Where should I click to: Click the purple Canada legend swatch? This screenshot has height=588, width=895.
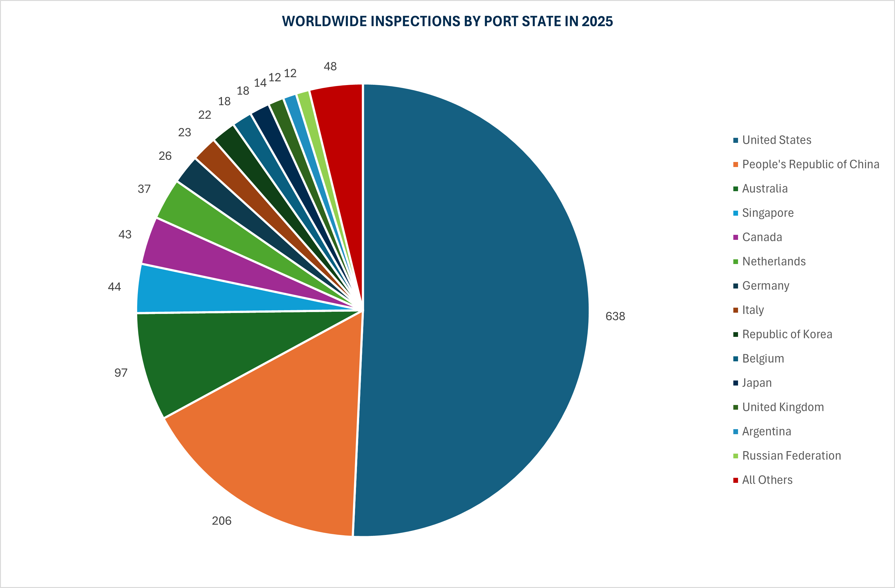pyautogui.click(x=736, y=238)
